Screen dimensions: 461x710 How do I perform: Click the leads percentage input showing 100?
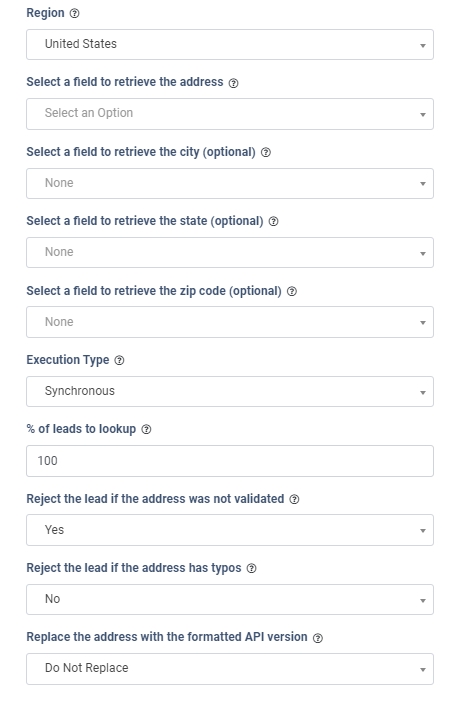pos(230,461)
